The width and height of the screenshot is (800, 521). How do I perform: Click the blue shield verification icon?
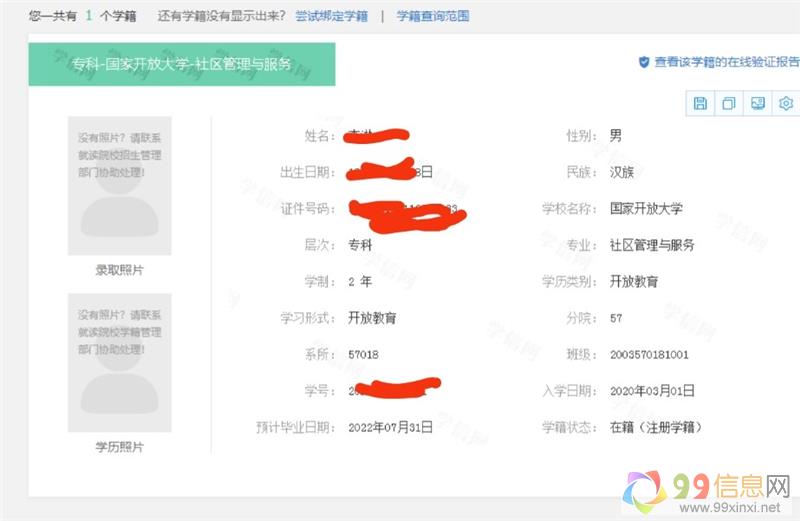click(x=644, y=62)
